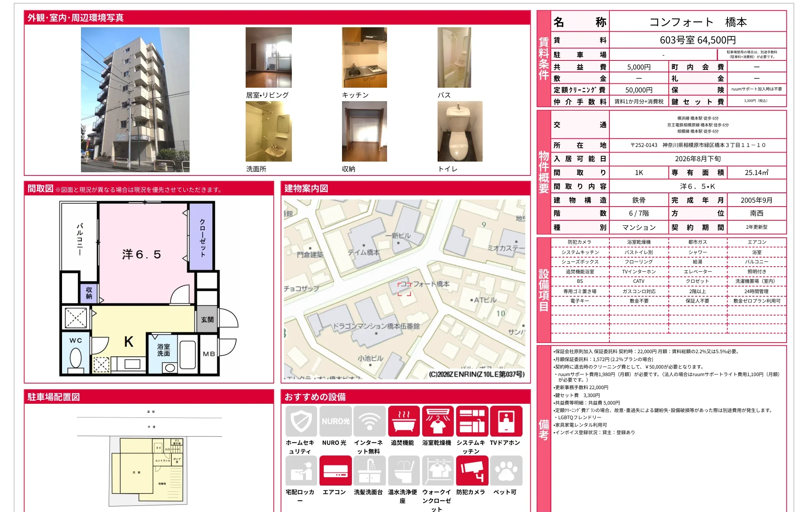Click the 間取図 floor plan drawing

coord(149,288)
